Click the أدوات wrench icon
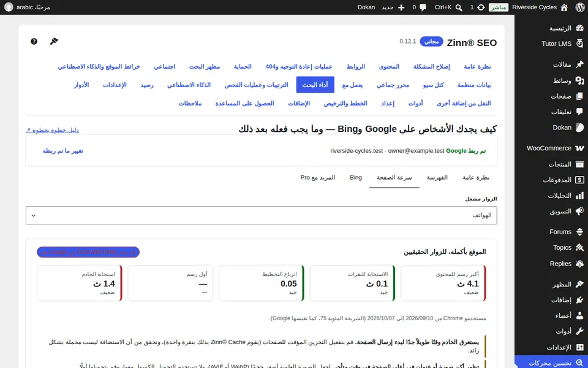The height and width of the screenshot is (368, 588). 580,331
